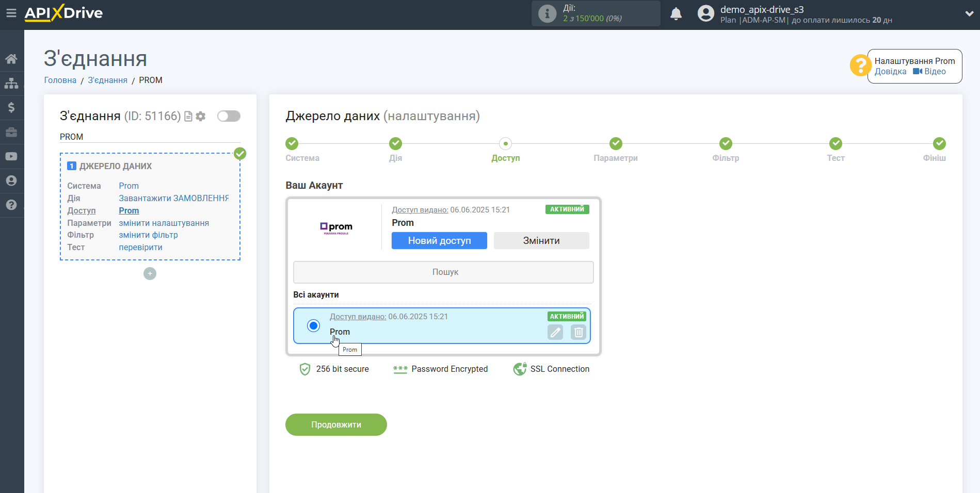Click the actions info icon
The height and width of the screenshot is (493, 980).
pos(547,13)
